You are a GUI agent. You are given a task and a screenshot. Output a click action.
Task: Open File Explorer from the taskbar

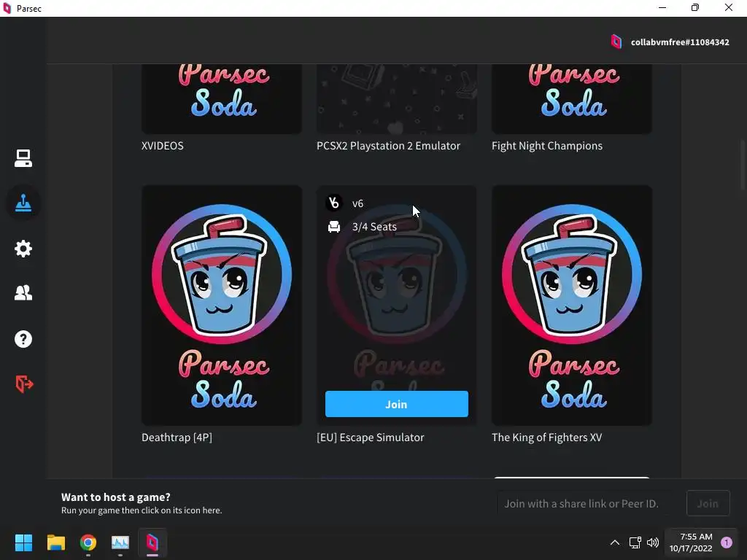click(55, 542)
